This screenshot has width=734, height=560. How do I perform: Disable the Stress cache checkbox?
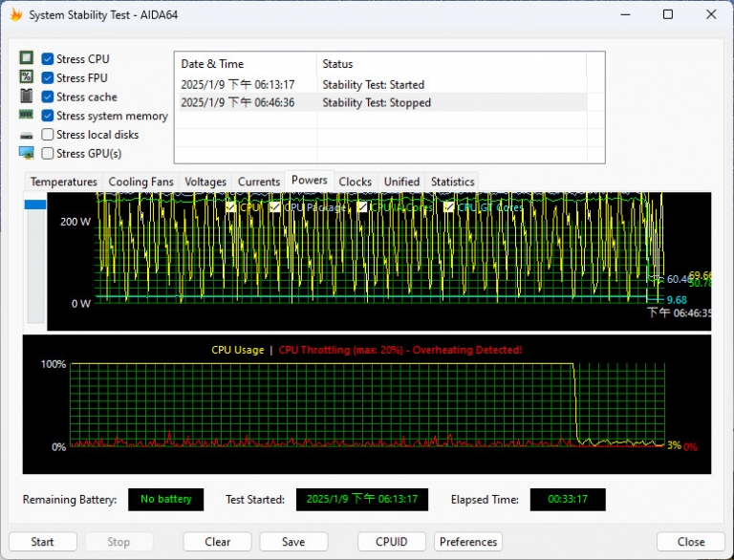(47, 97)
